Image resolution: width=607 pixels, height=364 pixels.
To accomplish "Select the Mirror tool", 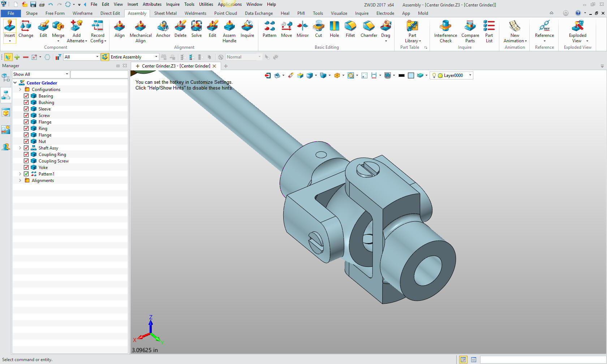I will [x=302, y=29].
